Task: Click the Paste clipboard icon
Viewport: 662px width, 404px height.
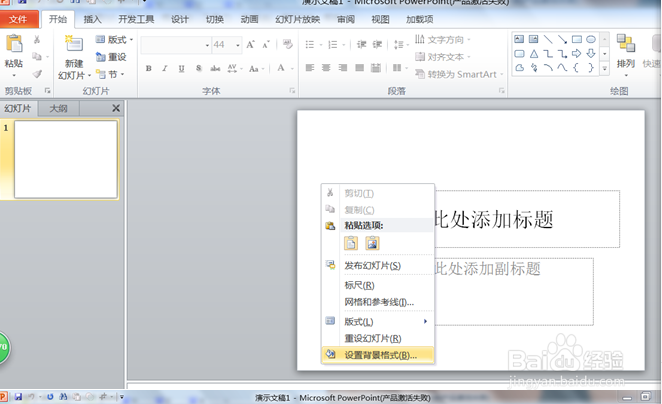Action: click(x=14, y=44)
